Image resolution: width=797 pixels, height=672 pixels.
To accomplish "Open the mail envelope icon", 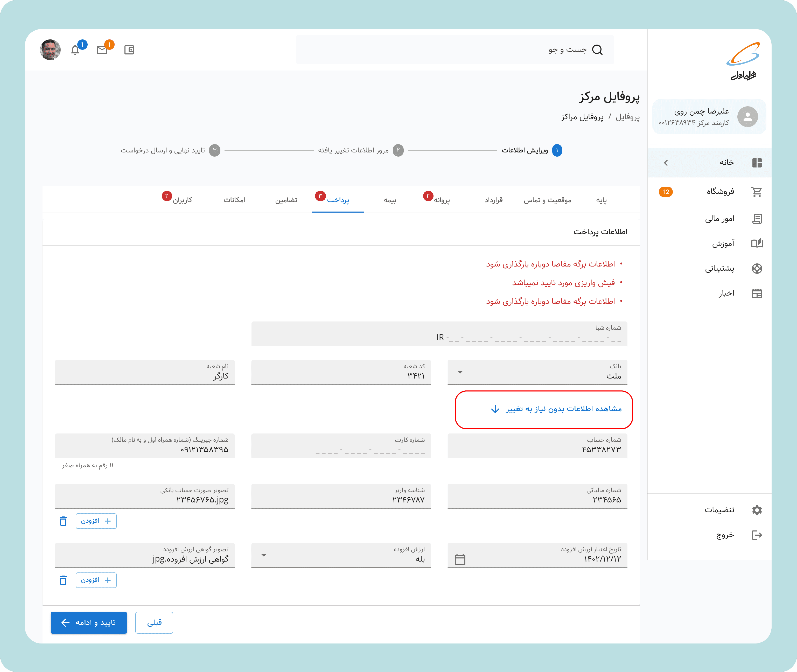I will (x=102, y=50).
